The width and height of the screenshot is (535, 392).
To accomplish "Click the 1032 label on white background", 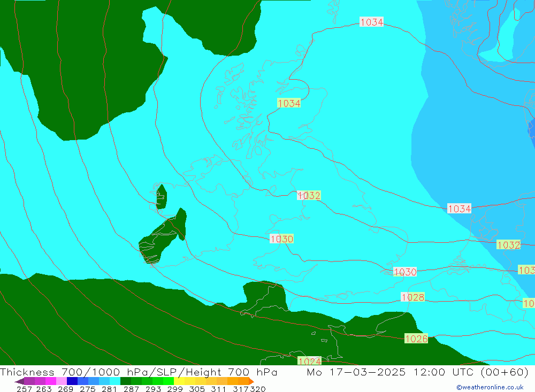I will pyautogui.click(x=309, y=196).
